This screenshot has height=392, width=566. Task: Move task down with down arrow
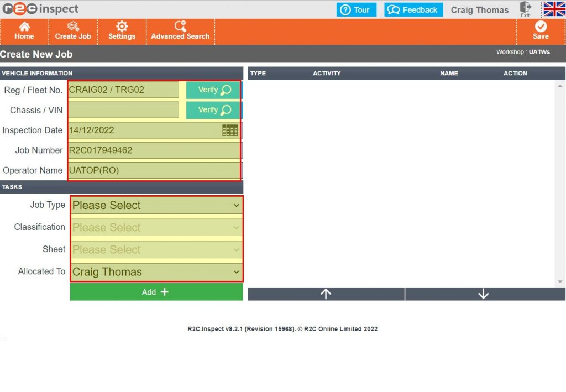(x=484, y=294)
